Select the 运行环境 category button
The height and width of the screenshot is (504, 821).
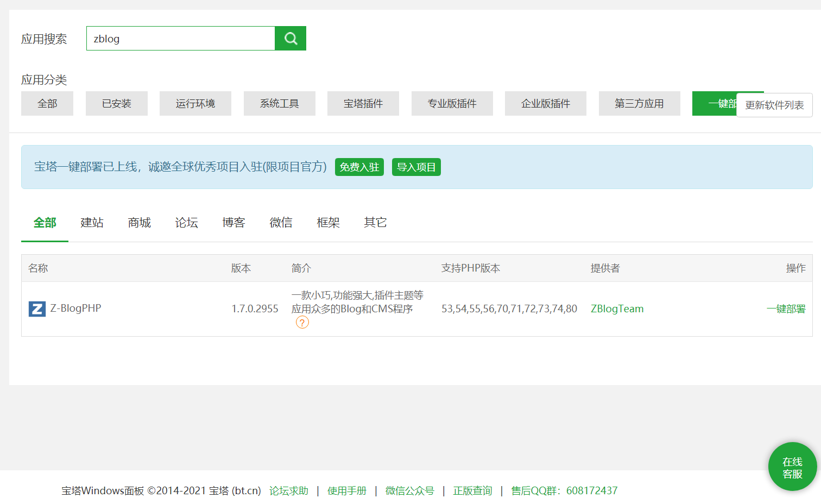click(x=195, y=104)
